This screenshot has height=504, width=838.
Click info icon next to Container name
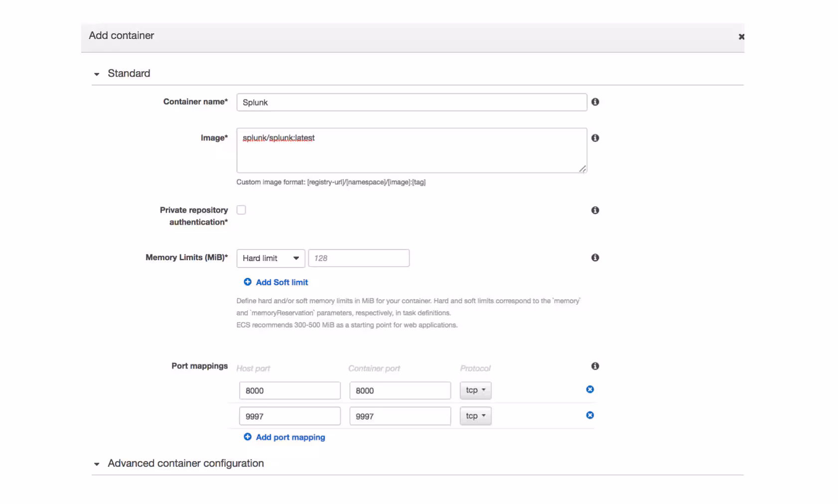[595, 102]
